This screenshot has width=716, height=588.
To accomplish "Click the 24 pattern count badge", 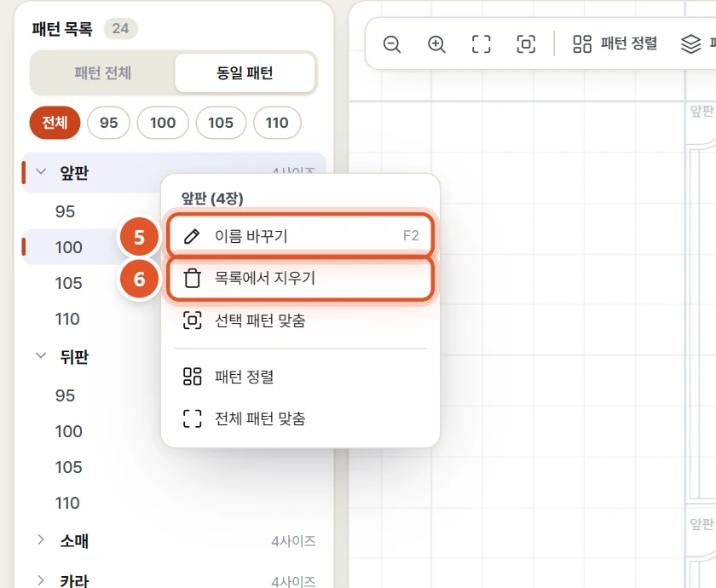I will click(120, 29).
